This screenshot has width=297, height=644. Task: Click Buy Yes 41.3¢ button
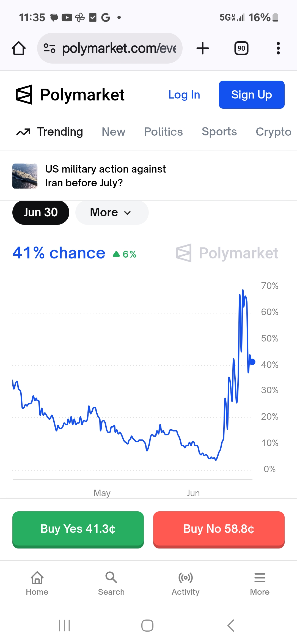click(78, 530)
